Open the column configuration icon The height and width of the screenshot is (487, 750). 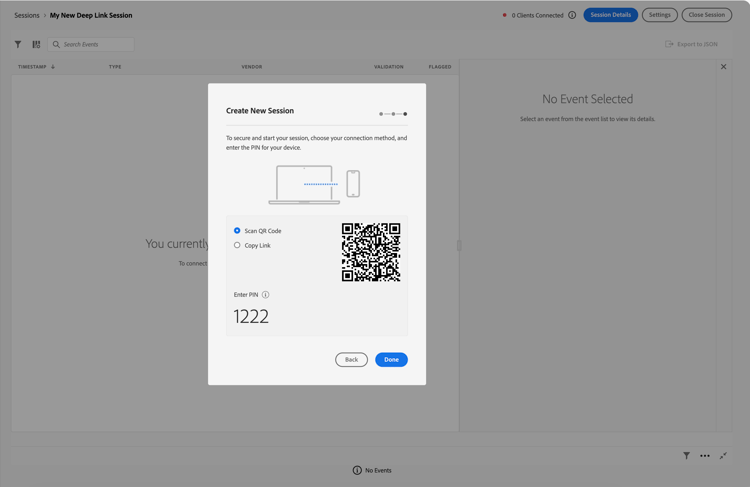pos(36,44)
